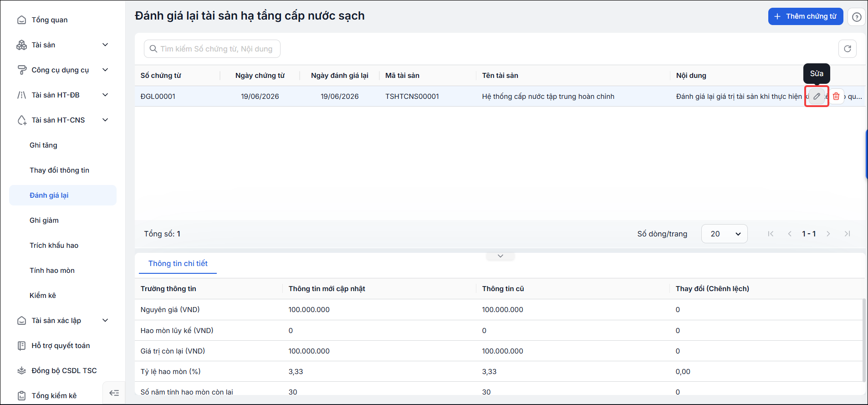
Task: Click the search Số chứng từ input field
Action: point(212,49)
